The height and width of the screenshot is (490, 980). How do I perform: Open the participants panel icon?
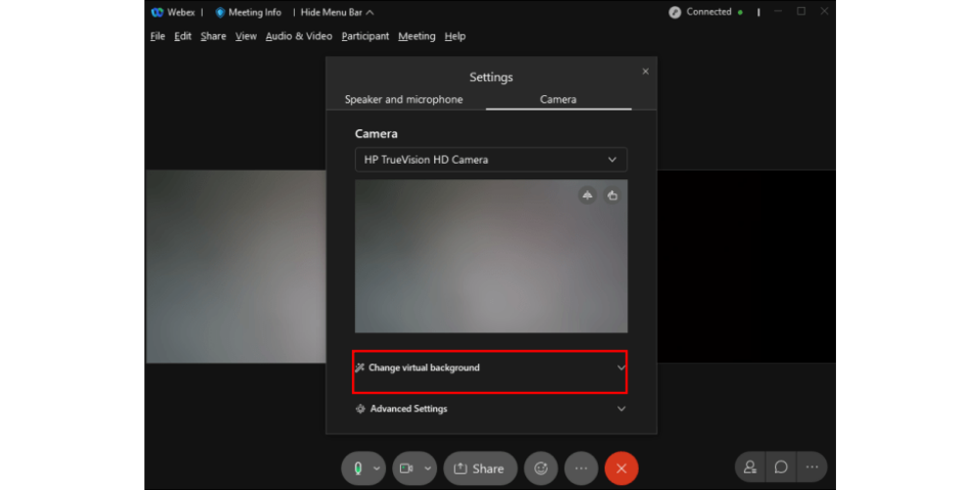[x=750, y=467]
